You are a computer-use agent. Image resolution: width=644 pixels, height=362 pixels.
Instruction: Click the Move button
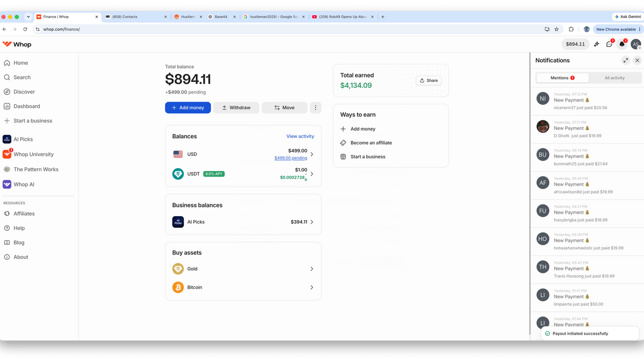click(x=284, y=108)
